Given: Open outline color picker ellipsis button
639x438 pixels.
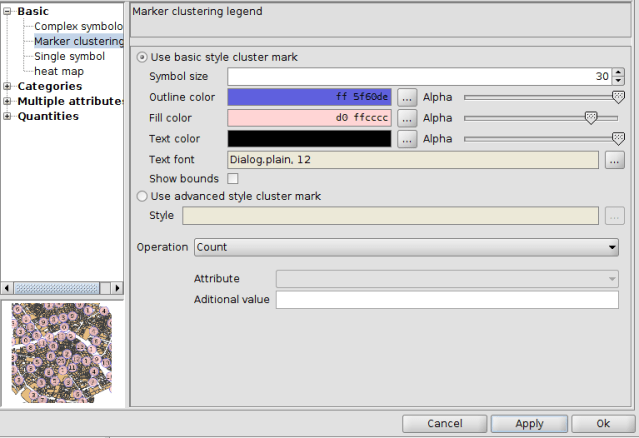Looking at the screenshot, I should coord(407,97).
